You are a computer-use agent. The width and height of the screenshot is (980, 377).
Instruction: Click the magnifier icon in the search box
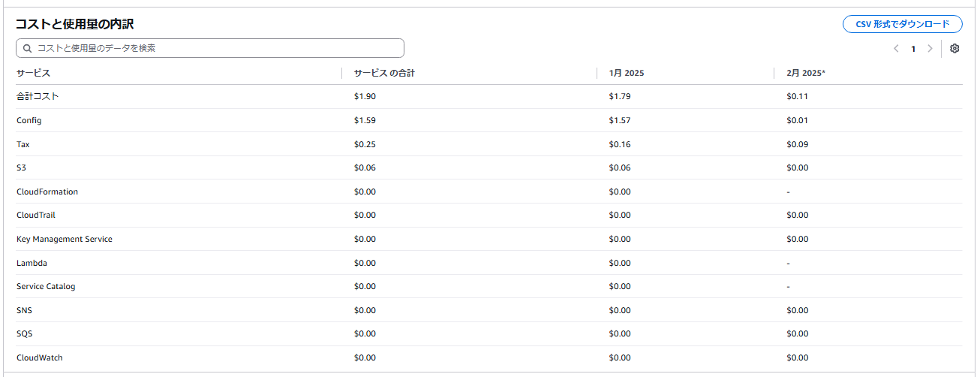tap(28, 48)
